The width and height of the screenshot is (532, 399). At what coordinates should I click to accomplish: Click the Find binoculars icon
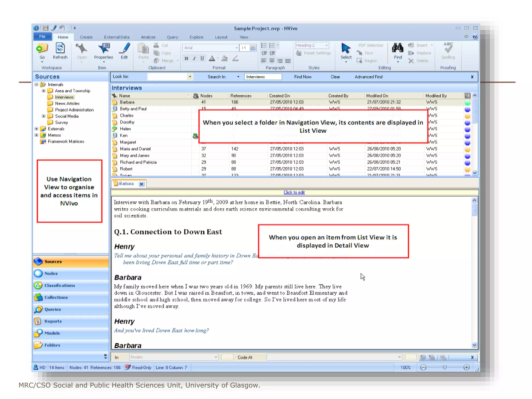point(397,48)
